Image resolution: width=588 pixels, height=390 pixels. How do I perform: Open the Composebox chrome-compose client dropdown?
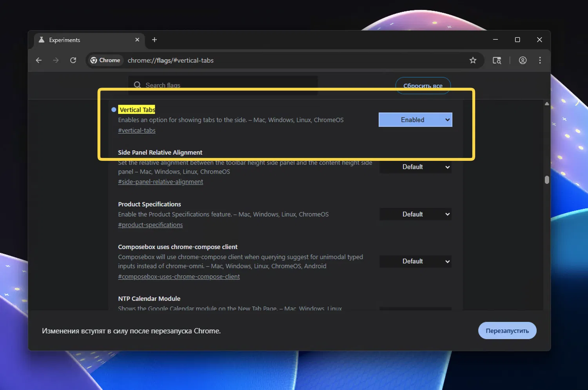tap(416, 261)
